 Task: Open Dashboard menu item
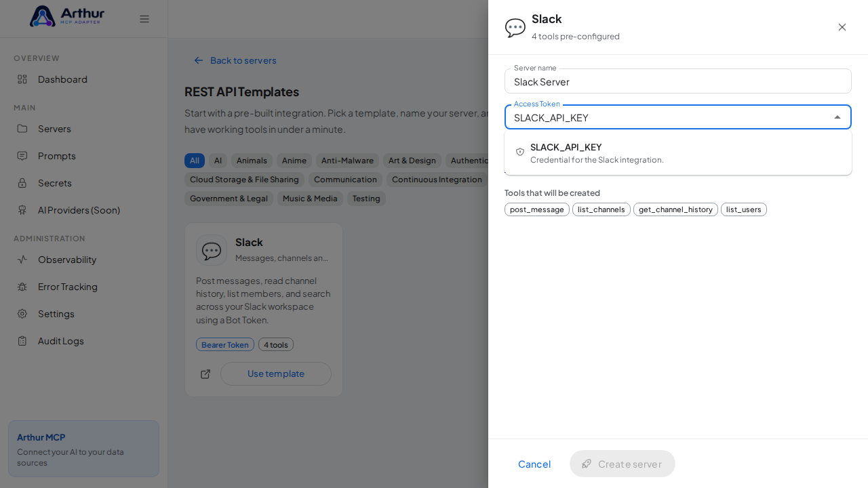tap(84, 79)
